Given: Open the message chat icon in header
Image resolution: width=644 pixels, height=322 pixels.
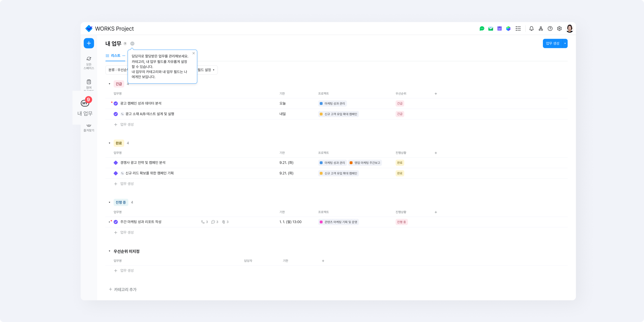Looking at the screenshot, I should tap(482, 29).
